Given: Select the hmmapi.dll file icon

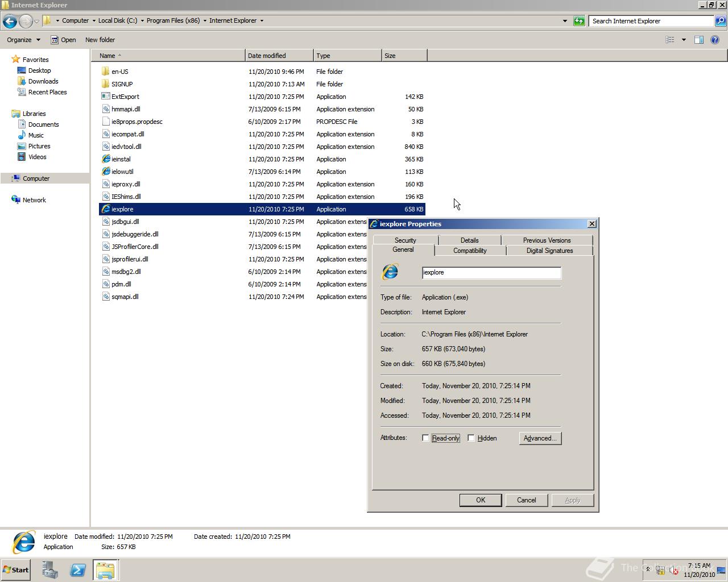Looking at the screenshot, I should coord(106,109).
